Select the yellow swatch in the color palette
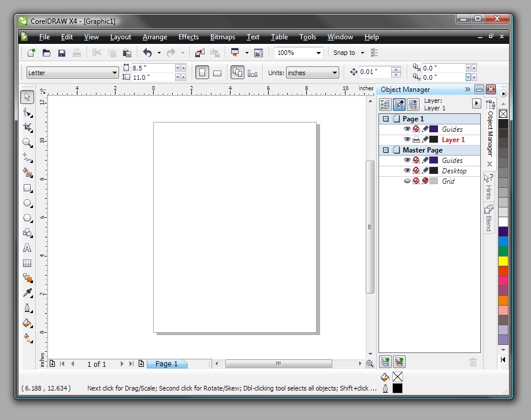The width and height of the screenshot is (531, 420). coord(502,261)
